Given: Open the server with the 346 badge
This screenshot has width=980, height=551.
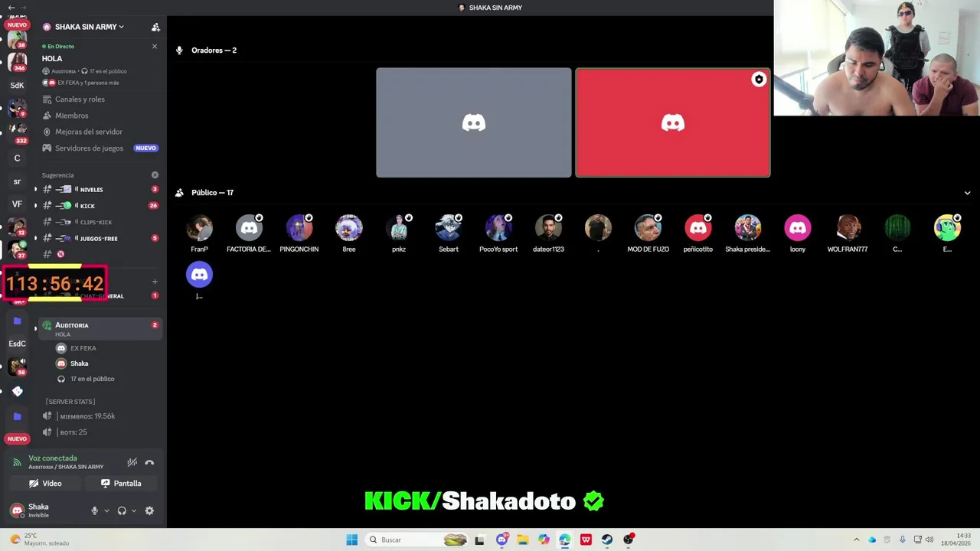Looking at the screenshot, I should click(x=17, y=61).
